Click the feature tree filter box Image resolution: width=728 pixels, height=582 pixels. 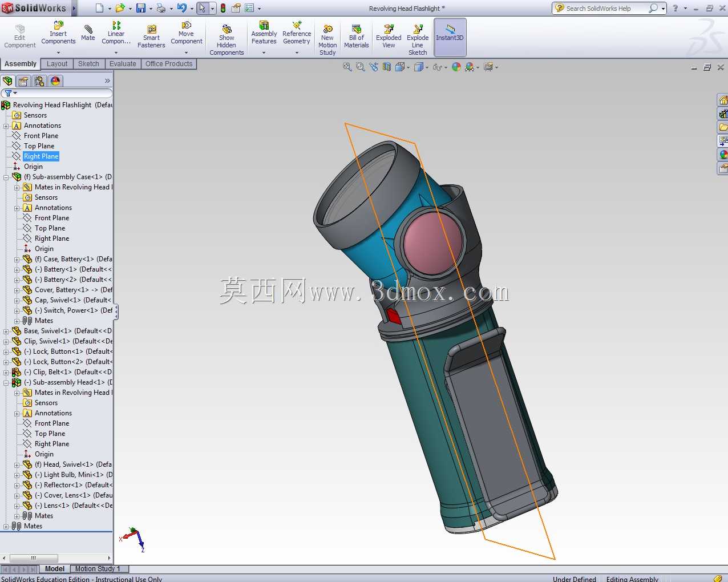pyautogui.click(x=56, y=93)
